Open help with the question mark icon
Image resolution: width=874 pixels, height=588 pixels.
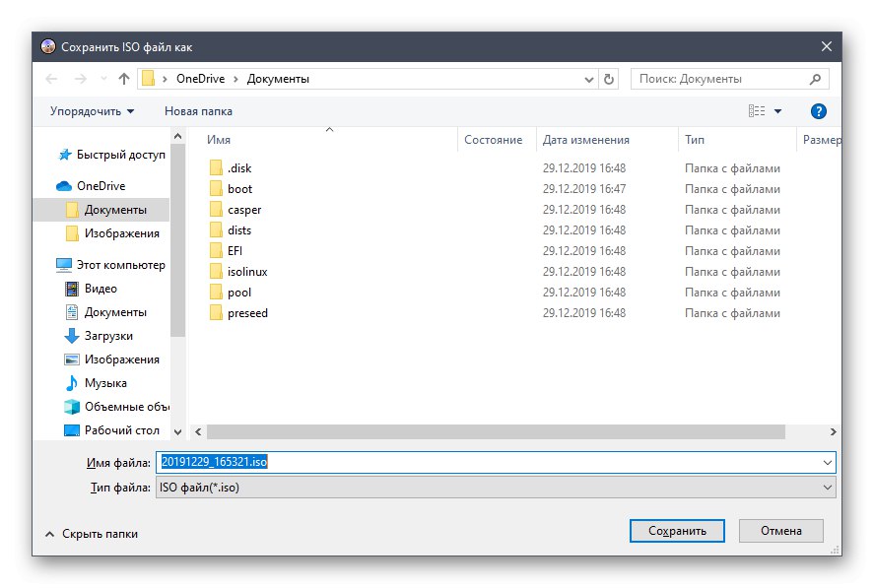tap(818, 111)
